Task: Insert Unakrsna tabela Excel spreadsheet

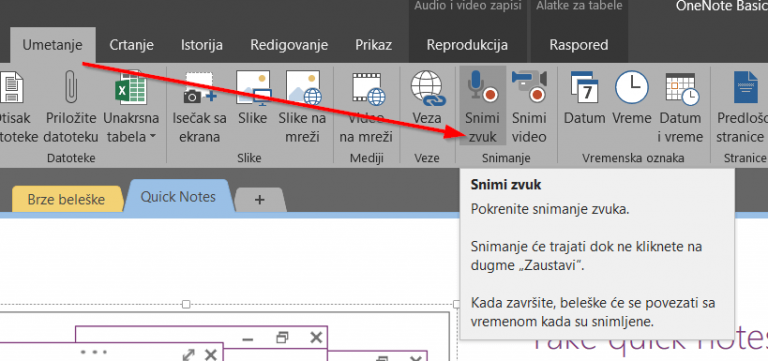Action: (x=131, y=106)
